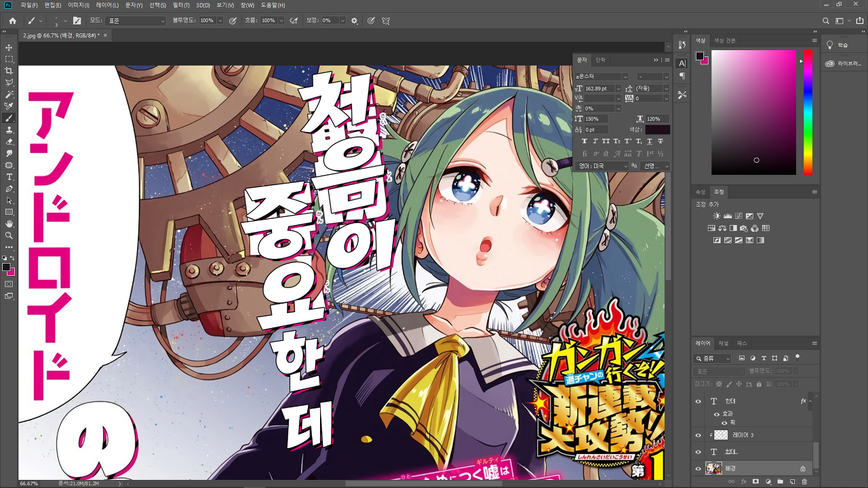Open the 레이어(L) menu
The width and height of the screenshot is (868, 488).
click(x=107, y=5)
